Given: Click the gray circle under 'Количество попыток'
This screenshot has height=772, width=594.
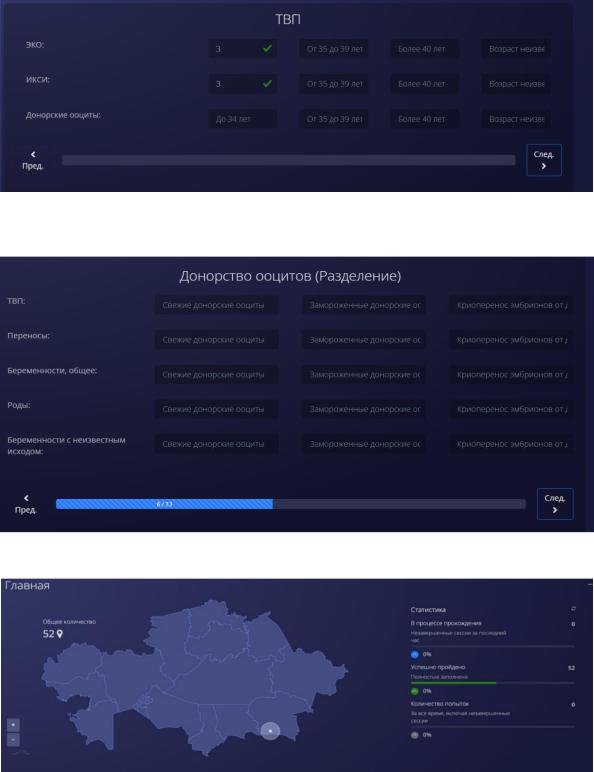Looking at the screenshot, I should [415, 735].
